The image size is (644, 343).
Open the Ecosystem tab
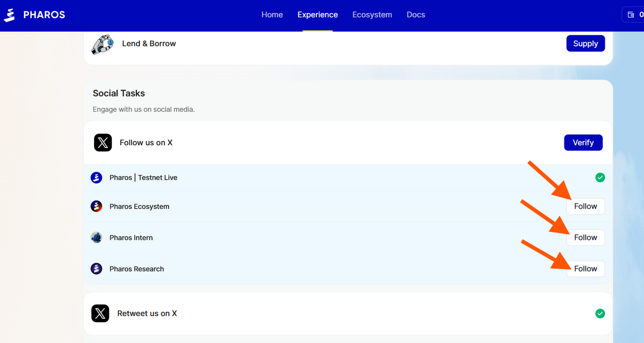(372, 15)
